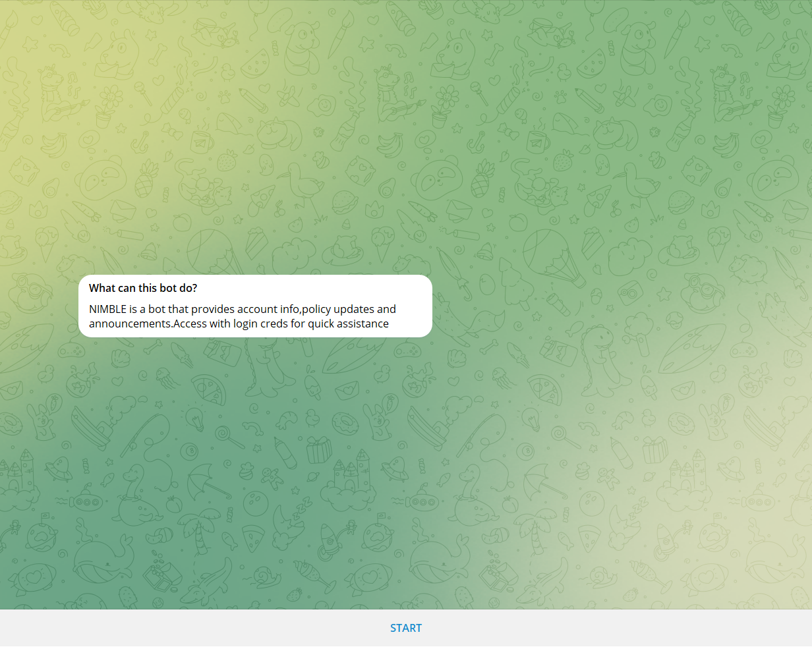This screenshot has width=812, height=647.
Task: Click the START button
Action: pos(405,628)
